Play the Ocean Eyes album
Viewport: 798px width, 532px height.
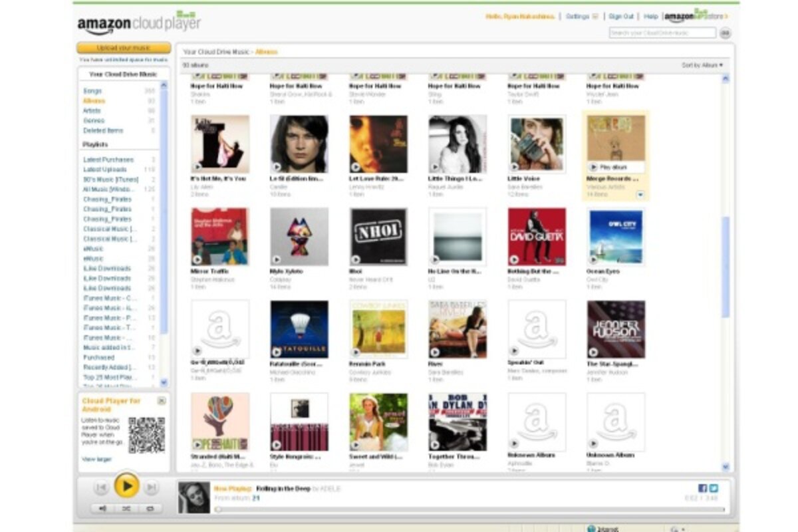click(x=593, y=259)
